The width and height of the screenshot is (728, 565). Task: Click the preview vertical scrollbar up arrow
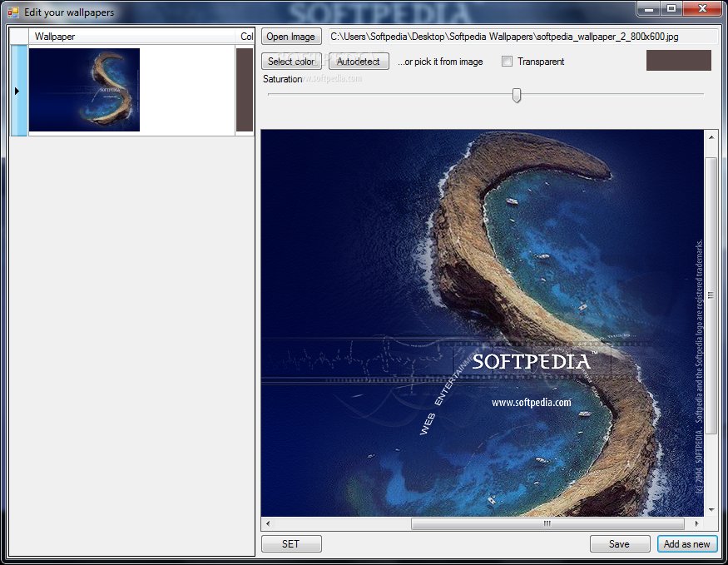(711, 137)
